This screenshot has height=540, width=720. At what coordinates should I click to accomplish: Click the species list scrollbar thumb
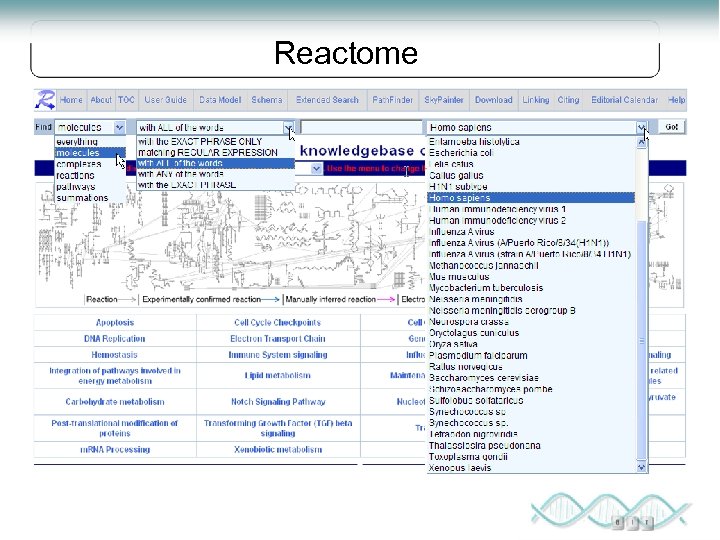pos(641,340)
